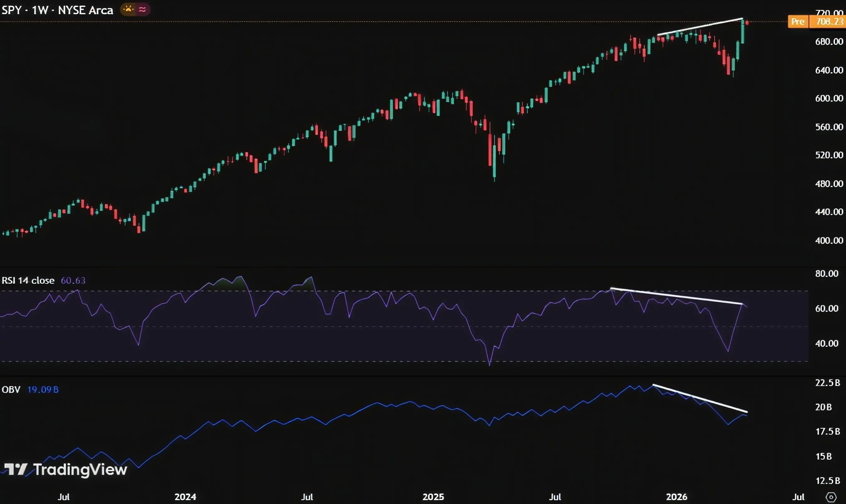The height and width of the screenshot is (504, 846).
Task: Click the 2024 label on the time axis
Action: pyautogui.click(x=185, y=497)
